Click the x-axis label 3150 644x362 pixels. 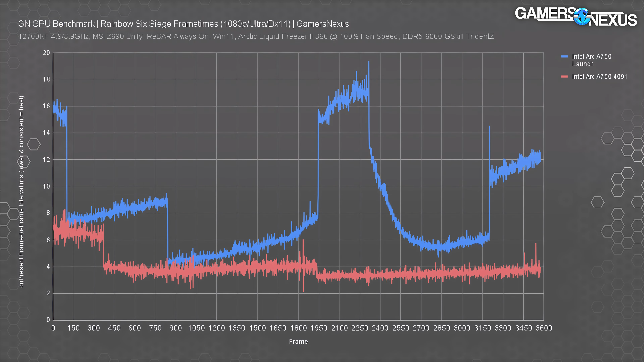tap(482, 328)
